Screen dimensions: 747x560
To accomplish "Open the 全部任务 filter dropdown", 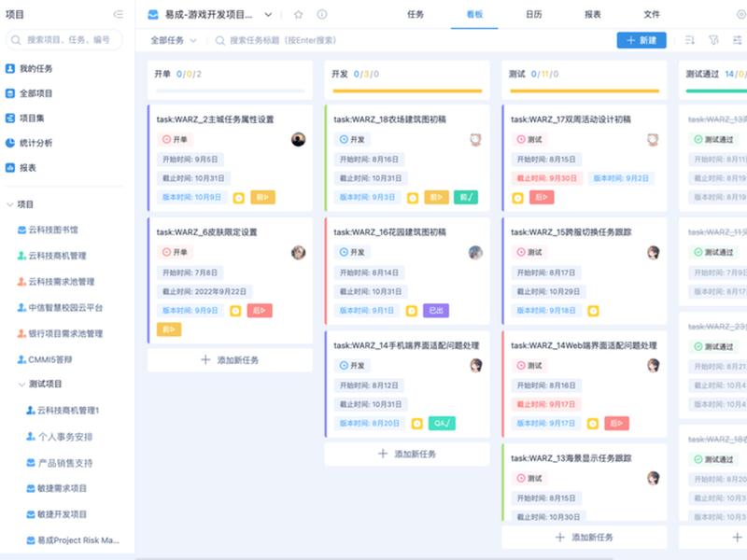I will point(173,40).
